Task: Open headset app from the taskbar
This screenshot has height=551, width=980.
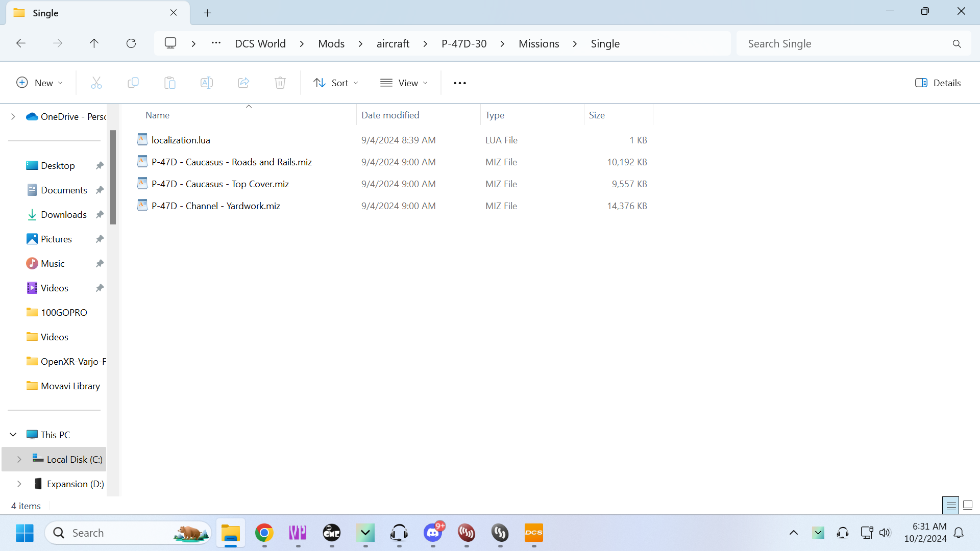Action: click(399, 533)
